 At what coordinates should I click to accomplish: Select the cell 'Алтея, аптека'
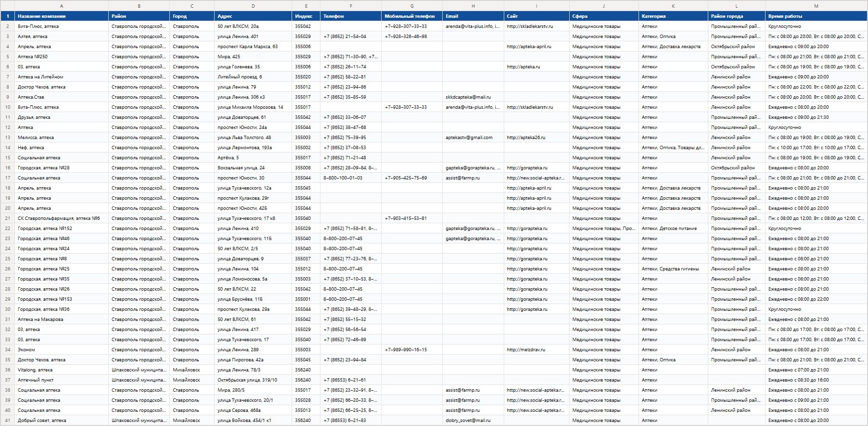tap(62, 37)
